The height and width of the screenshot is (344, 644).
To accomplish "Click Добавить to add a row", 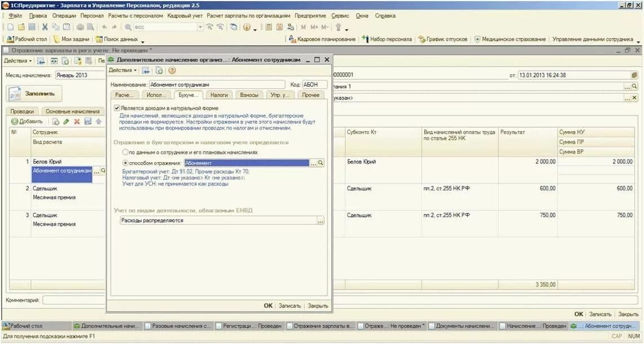I will point(27,122).
